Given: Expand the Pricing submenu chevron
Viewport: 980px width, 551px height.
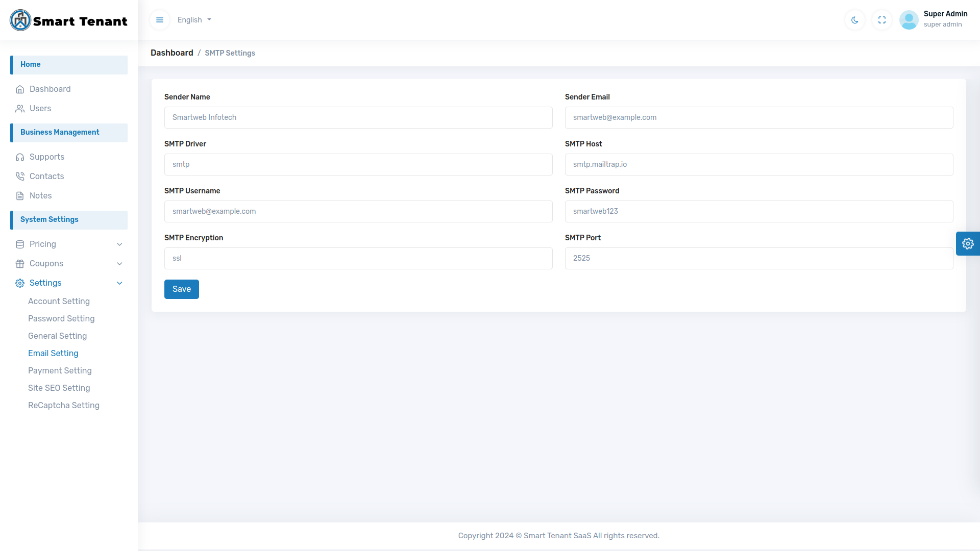Looking at the screenshot, I should [x=119, y=244].
